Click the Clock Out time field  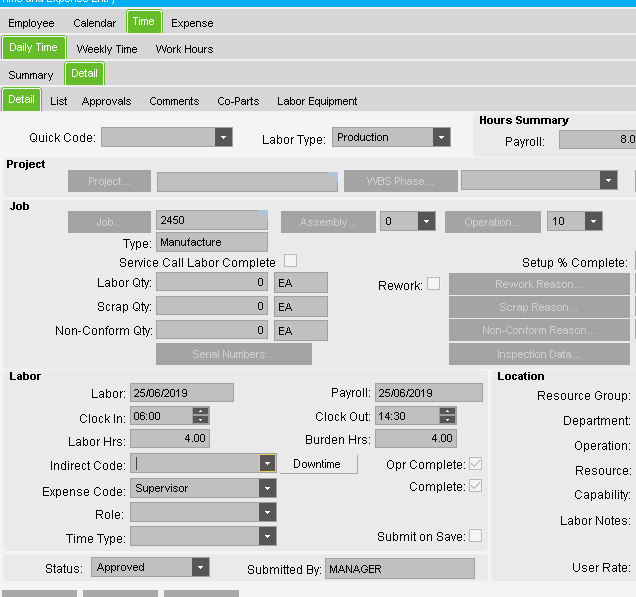(x=407, y=416)
